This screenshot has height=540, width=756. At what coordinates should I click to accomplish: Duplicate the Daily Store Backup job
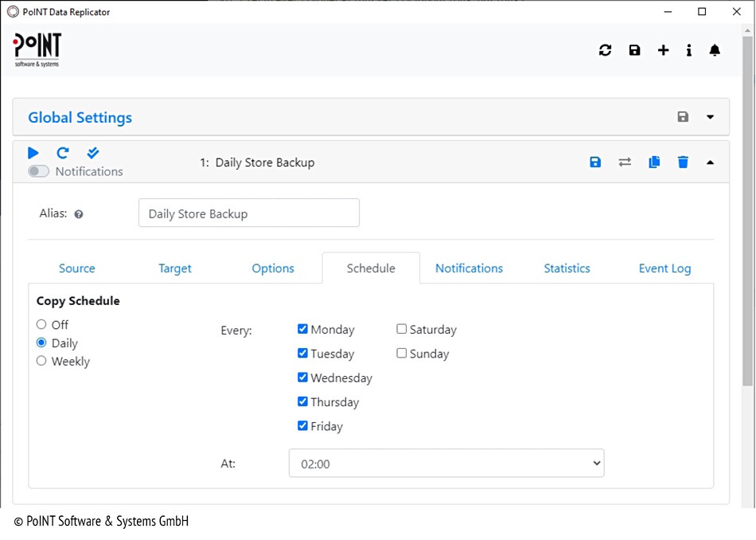[654, 162]
